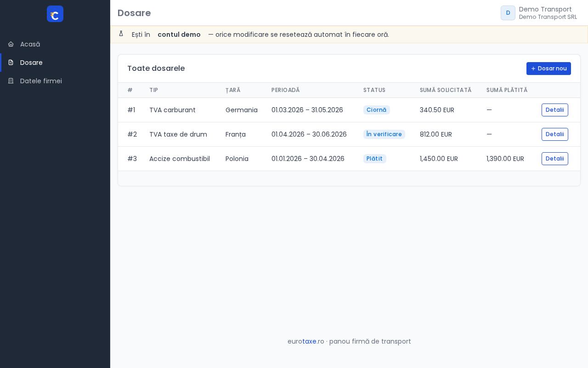Screen dimensions: 588x368
Task: Click the TIP column header
Action: point(153,90)
